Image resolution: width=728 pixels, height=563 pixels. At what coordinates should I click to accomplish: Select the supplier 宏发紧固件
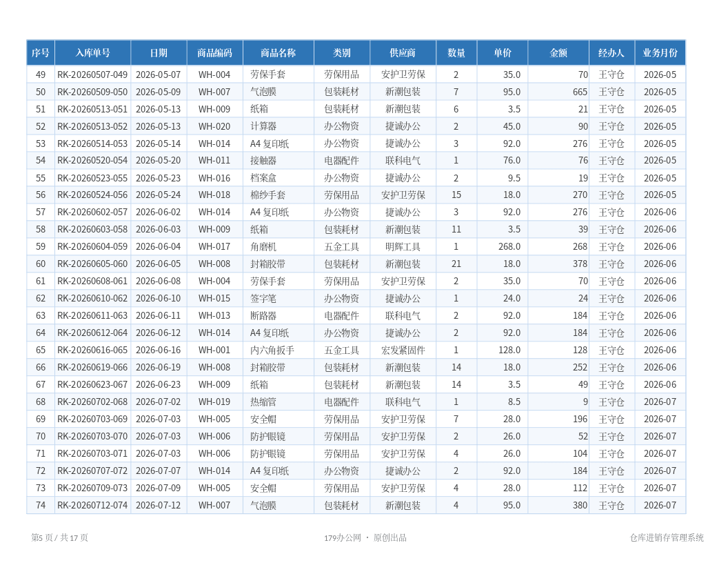[403, 350]
